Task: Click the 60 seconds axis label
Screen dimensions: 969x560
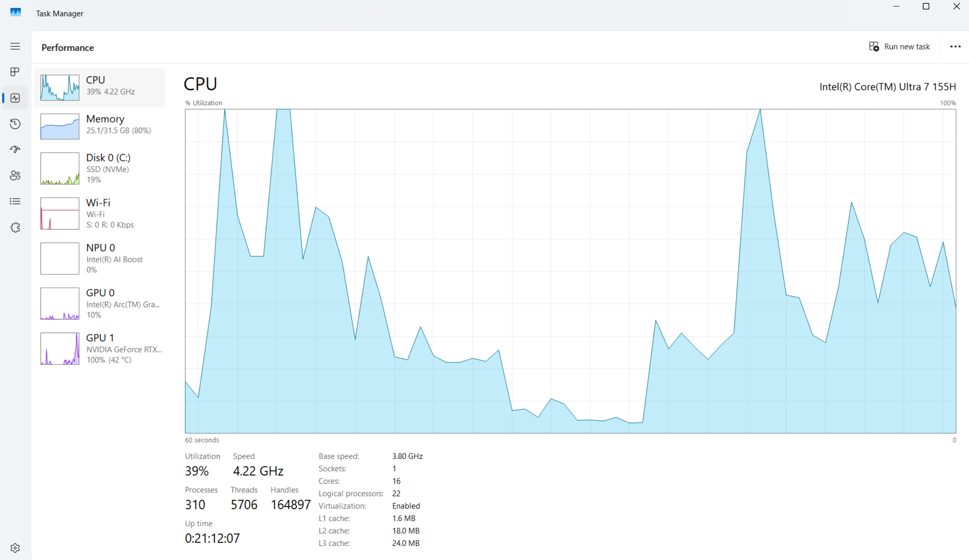Action: coord(202,440)
